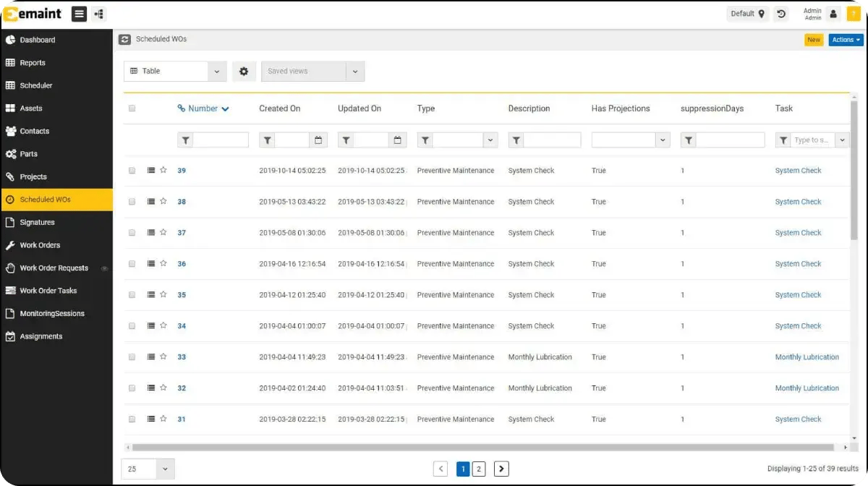Open Monthly Lubrication task link for record 33

point(807,357)
